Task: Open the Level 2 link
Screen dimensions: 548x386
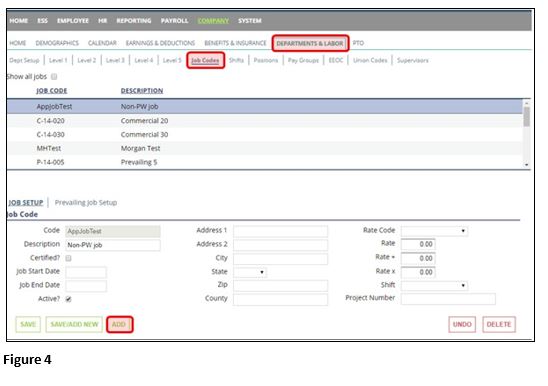Action: click(86, 60)
